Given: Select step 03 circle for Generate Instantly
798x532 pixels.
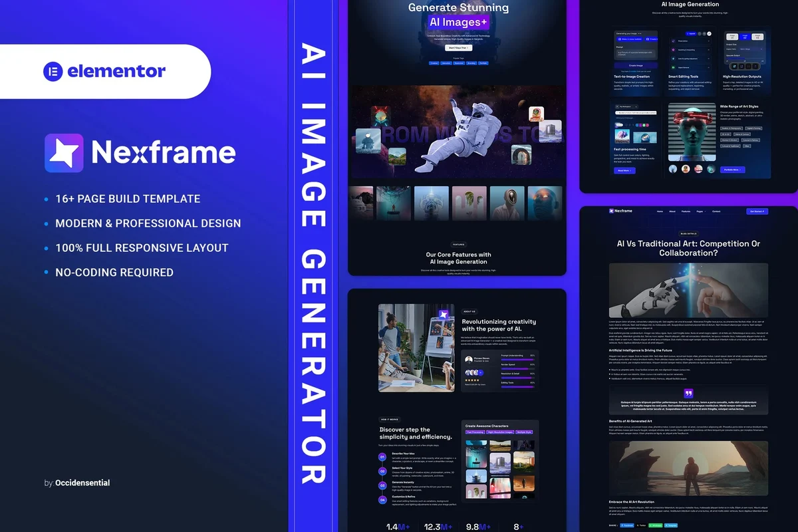Looking at the screenshot, I should [x=382, y=485].
